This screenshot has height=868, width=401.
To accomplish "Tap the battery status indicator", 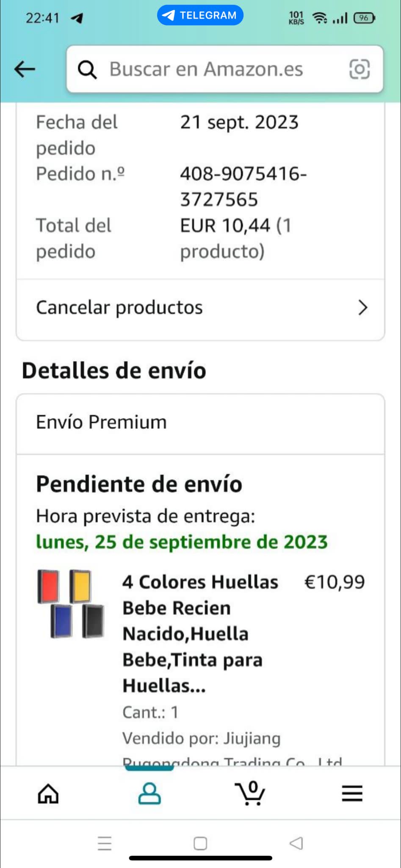I will click(x=364, y=18).
